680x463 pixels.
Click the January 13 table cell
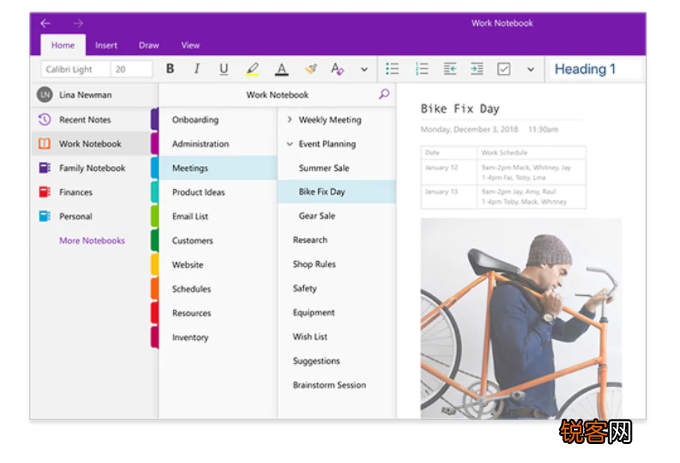pyautogui.click(x=449, y=196)
